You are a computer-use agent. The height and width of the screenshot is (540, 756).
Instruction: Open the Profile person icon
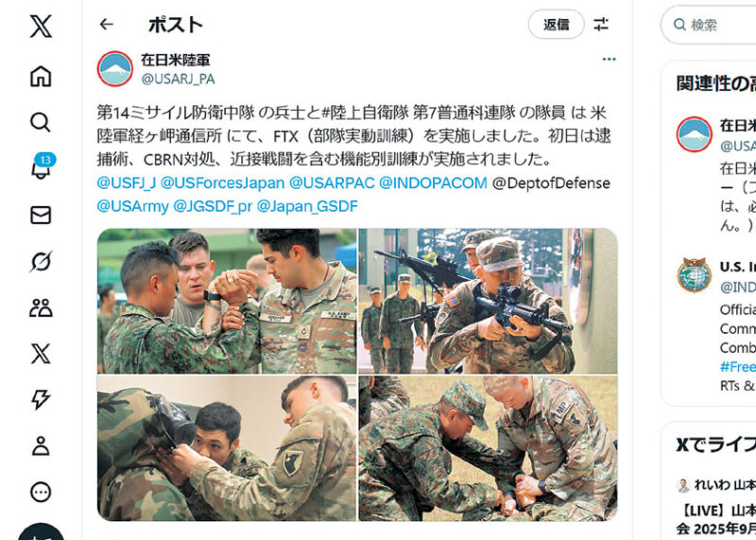(x=41, y=445)
